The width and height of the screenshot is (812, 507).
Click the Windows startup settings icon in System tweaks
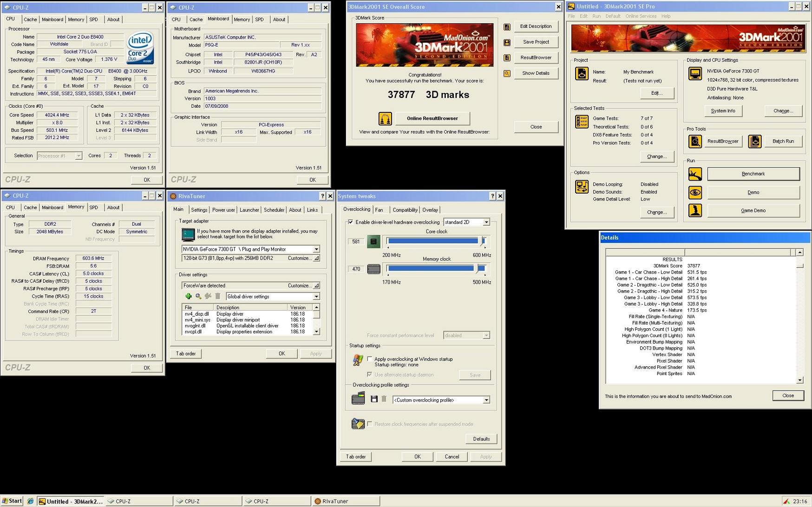[x=358, y=360]
